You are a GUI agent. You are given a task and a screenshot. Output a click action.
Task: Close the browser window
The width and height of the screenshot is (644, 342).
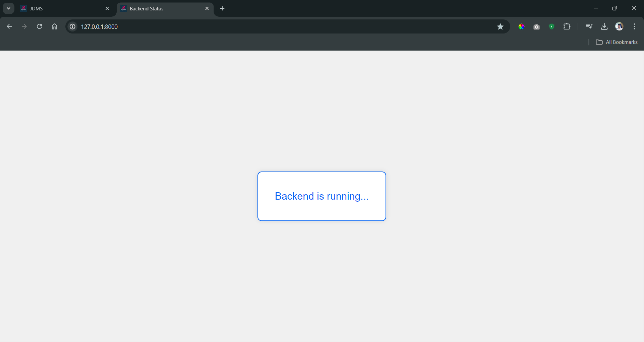point(634,8)
